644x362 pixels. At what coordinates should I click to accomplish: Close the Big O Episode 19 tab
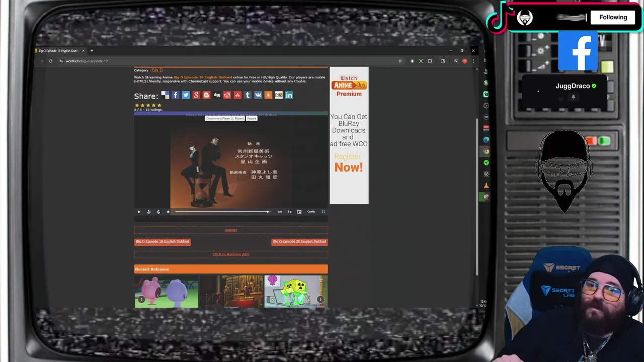click(x=84, y=51)
